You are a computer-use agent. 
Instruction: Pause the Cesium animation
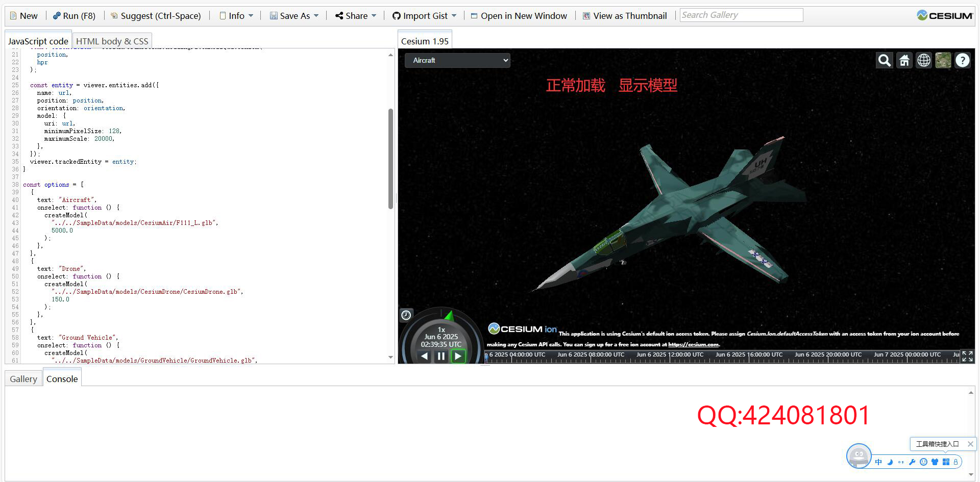coord(441,356)
